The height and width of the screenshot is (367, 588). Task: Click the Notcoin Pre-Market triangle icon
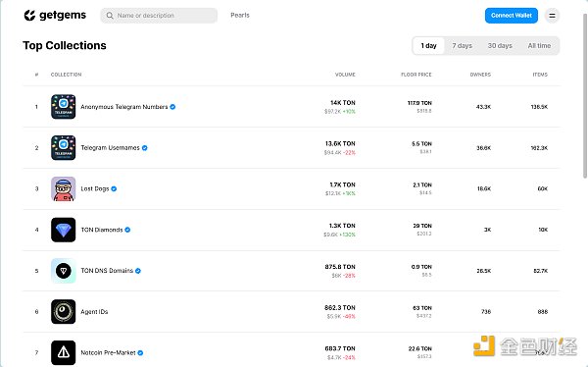coord(63,352)
